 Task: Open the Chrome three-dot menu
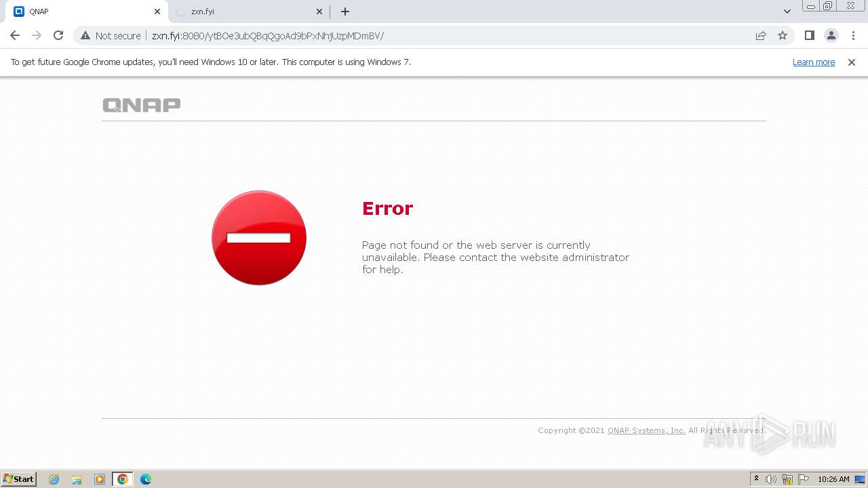(x=854, y=35)
